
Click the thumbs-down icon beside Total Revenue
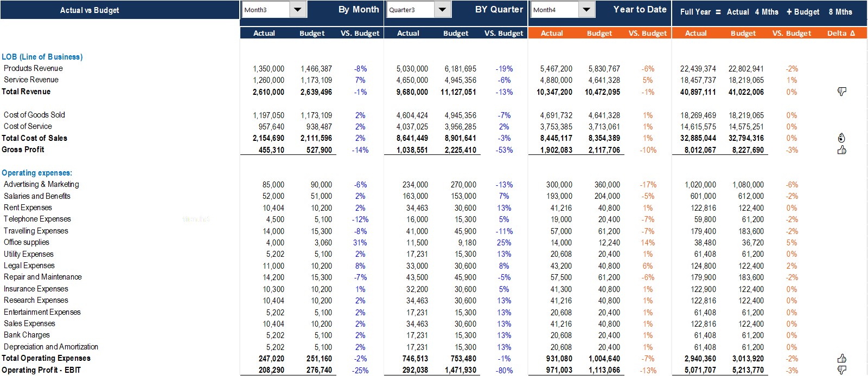(x=841, y=92)
